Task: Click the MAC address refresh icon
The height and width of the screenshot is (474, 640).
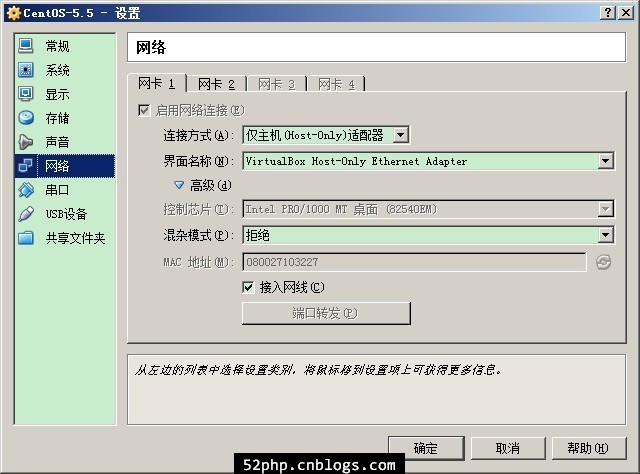Action: click(603, 262)
